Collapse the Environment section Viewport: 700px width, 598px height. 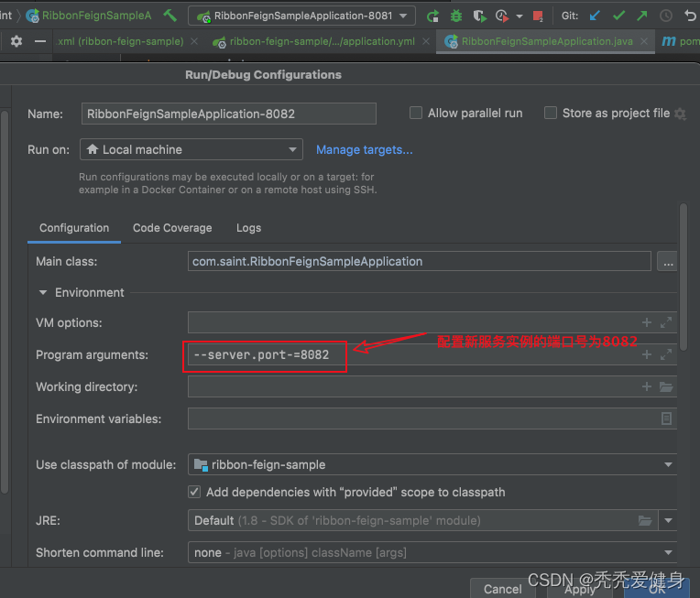point(43,293)
